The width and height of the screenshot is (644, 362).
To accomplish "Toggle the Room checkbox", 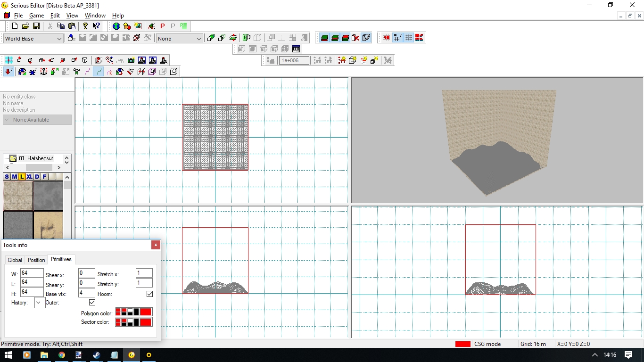I will [x=149, y=294].
